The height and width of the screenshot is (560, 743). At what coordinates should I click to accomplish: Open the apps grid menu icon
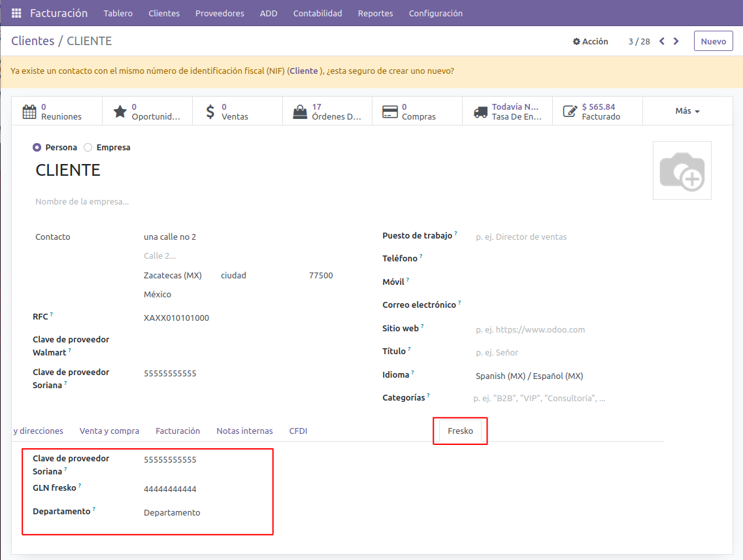pos(16,13)
